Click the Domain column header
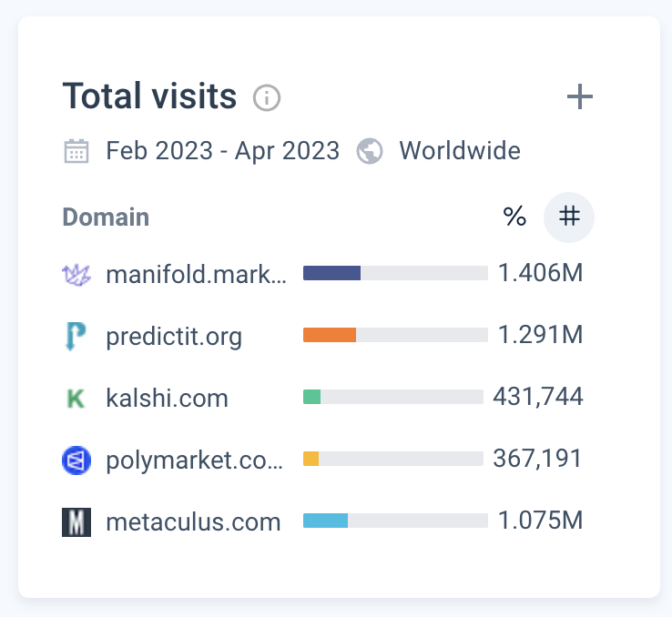This screenshot has height=617, width=672. click(x=106, y=217)
